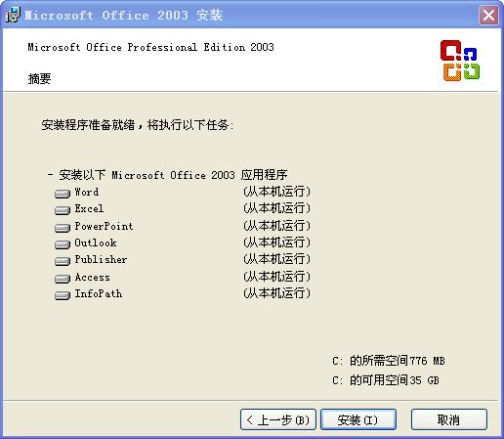Click (从本机运行) next to Word
Viewport: 504px width, 439px height.
tap(276, 192)
